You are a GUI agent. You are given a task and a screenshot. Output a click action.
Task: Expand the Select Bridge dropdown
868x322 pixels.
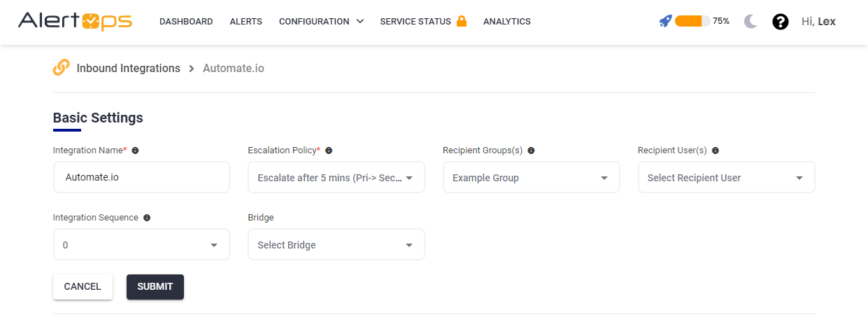[x=336, y=245]
